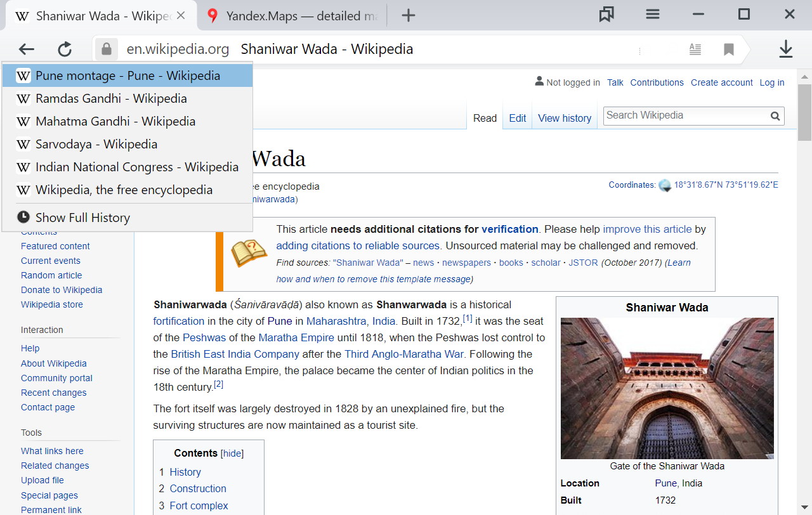Select Pune montage history entry
This screenshot has width=812, height=515.
128,75
